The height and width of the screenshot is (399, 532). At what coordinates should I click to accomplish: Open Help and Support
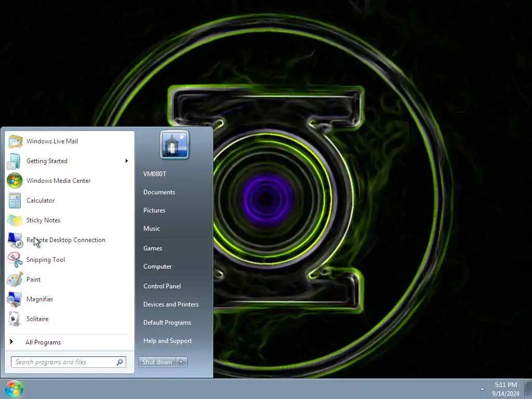pyautogui.click(x=168, y=341)
